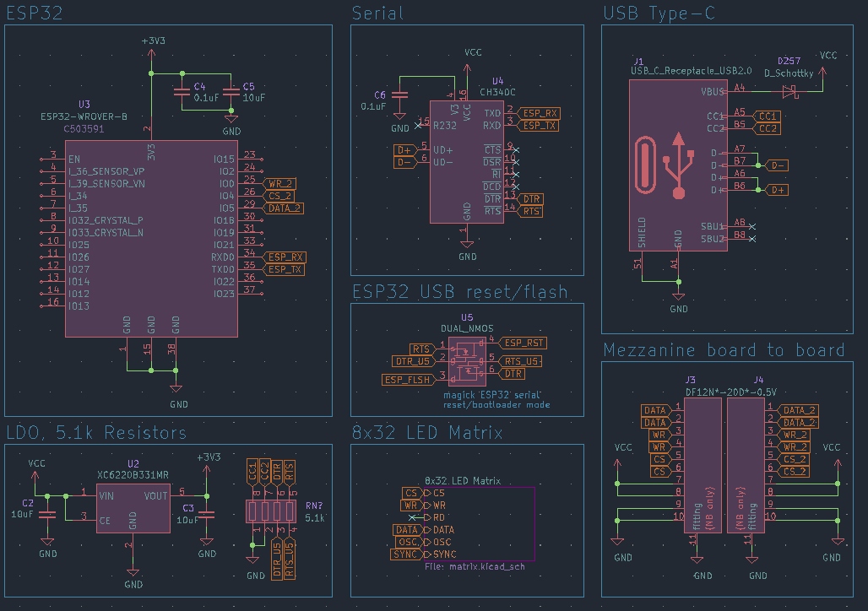868x611 pixels.
Task: Click the D+ label on CH340C UD+
Action: (405, 150)
